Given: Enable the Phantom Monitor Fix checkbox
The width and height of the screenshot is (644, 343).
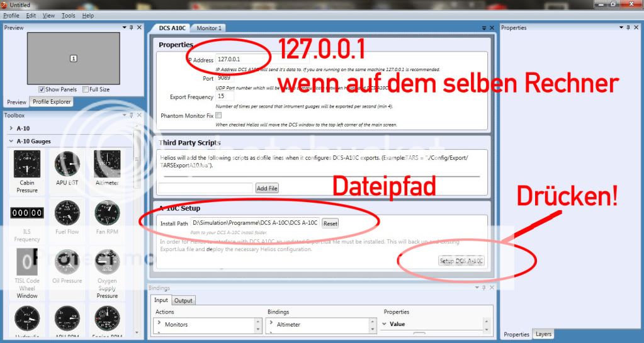Looking at the screenshot, I should (218, 115).
